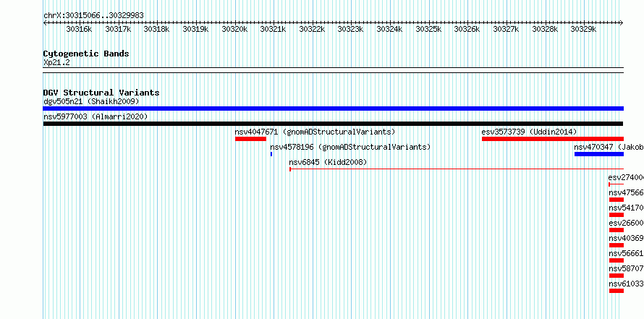Click the 30319k ruler tick label
The image size is (644, 319).
[195, 29]
